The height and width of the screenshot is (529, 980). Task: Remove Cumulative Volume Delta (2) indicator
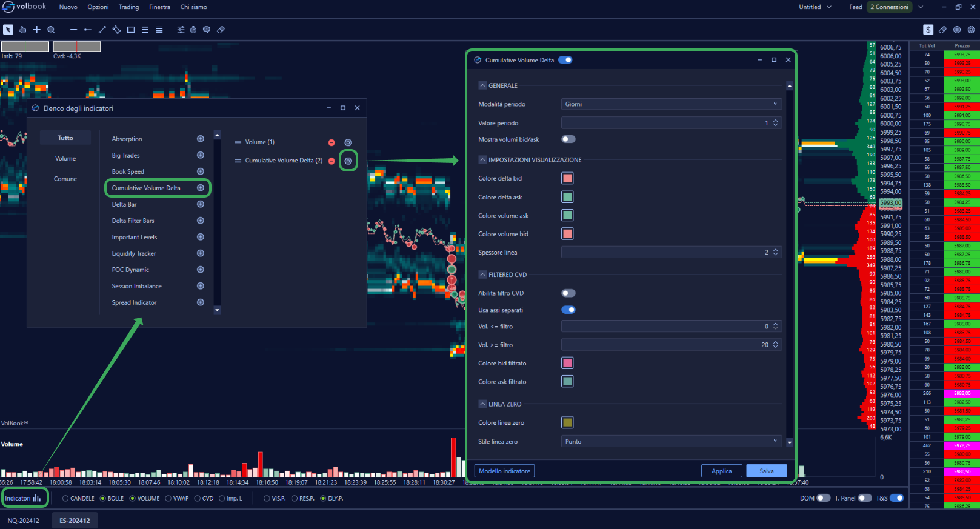332,161
